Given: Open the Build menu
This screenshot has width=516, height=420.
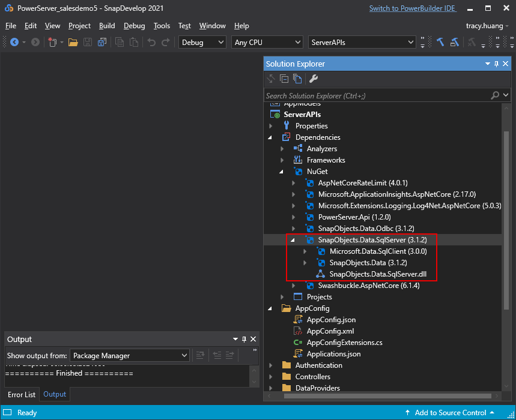Looking at the screenshot, I should point(107,26).
